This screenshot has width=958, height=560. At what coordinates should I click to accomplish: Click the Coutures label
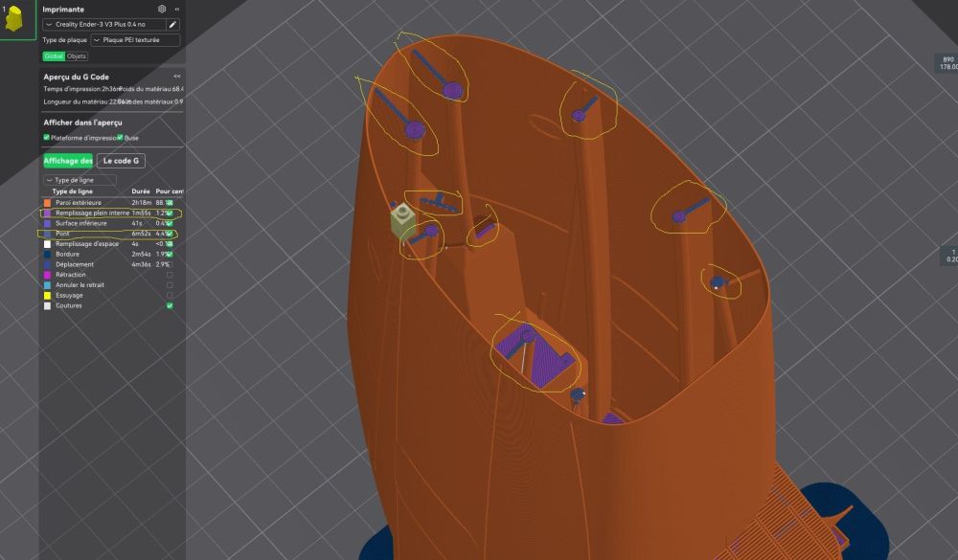pyautogui.click(x=68, y=306)
